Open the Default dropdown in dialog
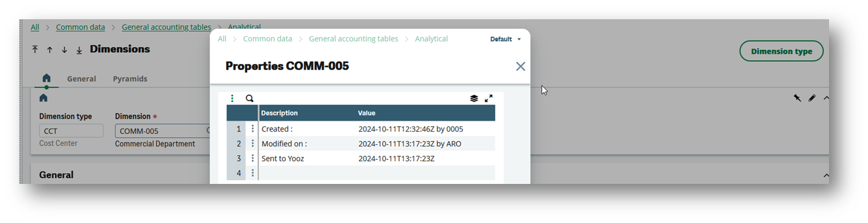This screenshot has height=223, width=868. point(505,39)
